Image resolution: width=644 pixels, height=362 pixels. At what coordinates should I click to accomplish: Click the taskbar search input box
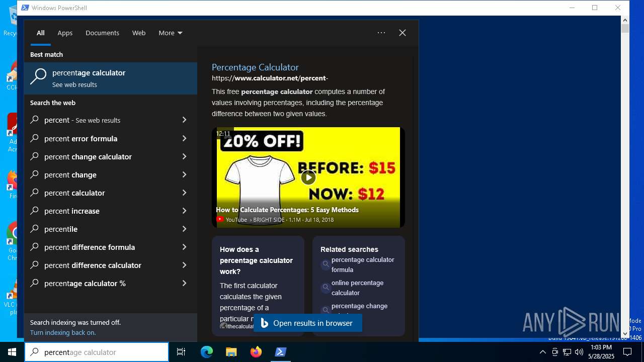(97, 352)
